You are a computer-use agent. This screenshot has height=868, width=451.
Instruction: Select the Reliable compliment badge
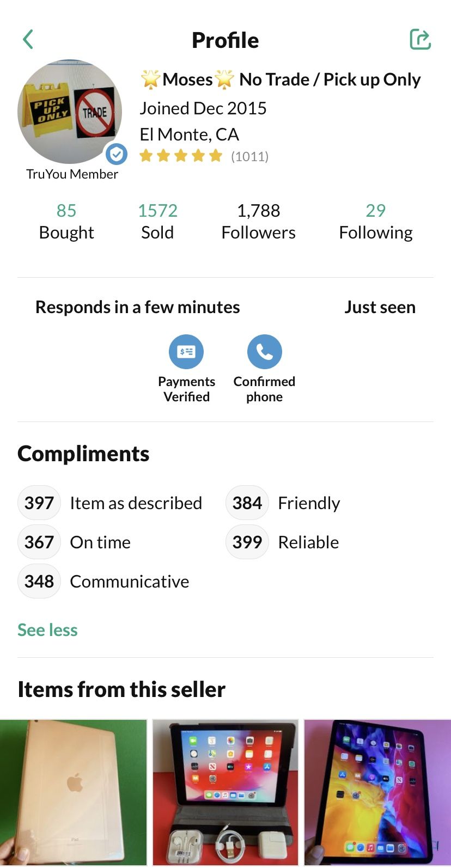(x=247, y=542)
